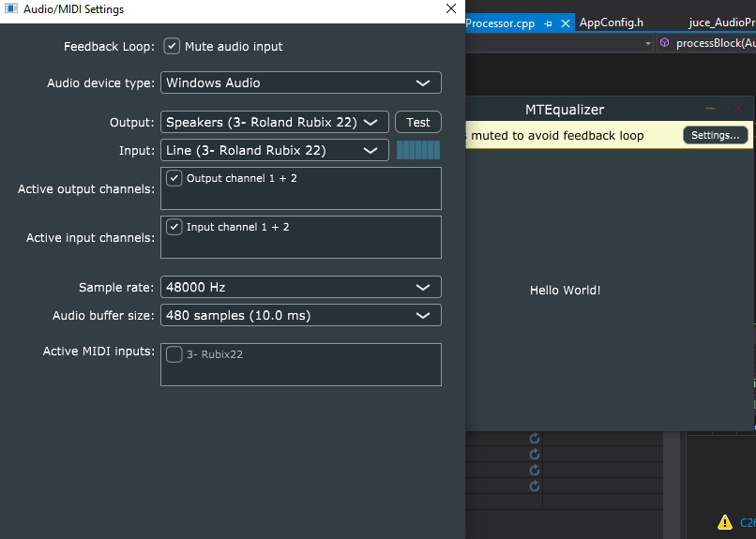Switch to the Processor.cpp editor tab

click(x=500, y=23)
